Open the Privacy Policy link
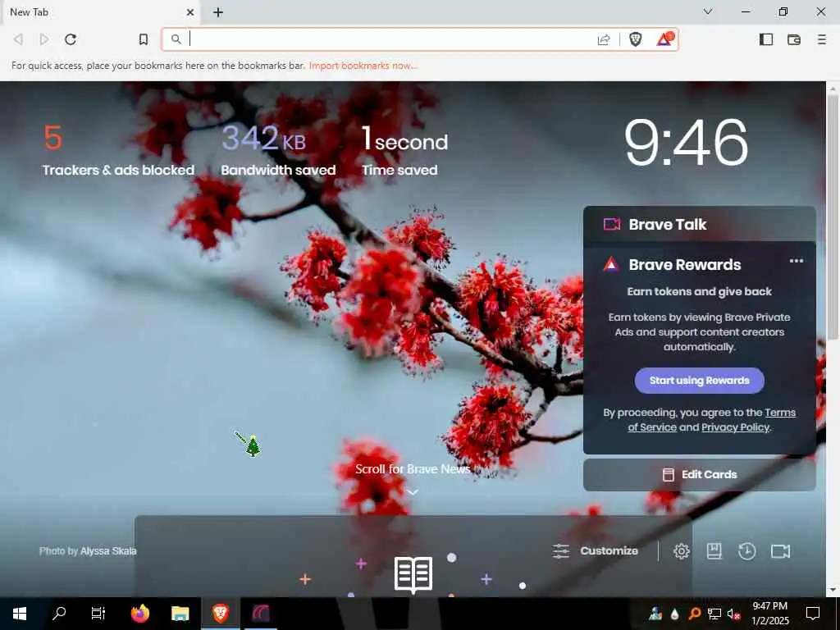 736,427
